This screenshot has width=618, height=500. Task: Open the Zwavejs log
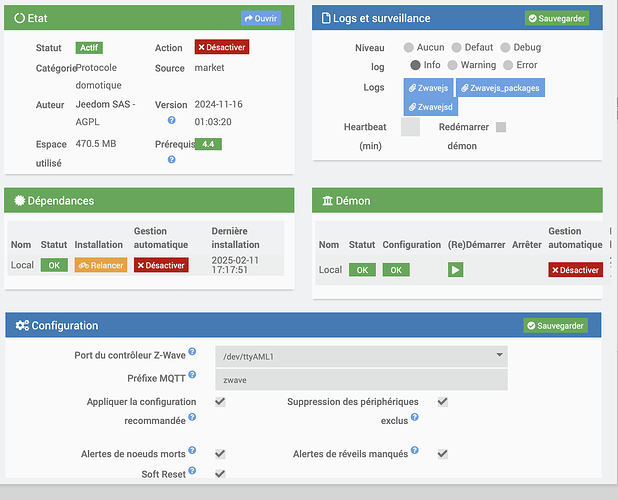coord(427,88)
